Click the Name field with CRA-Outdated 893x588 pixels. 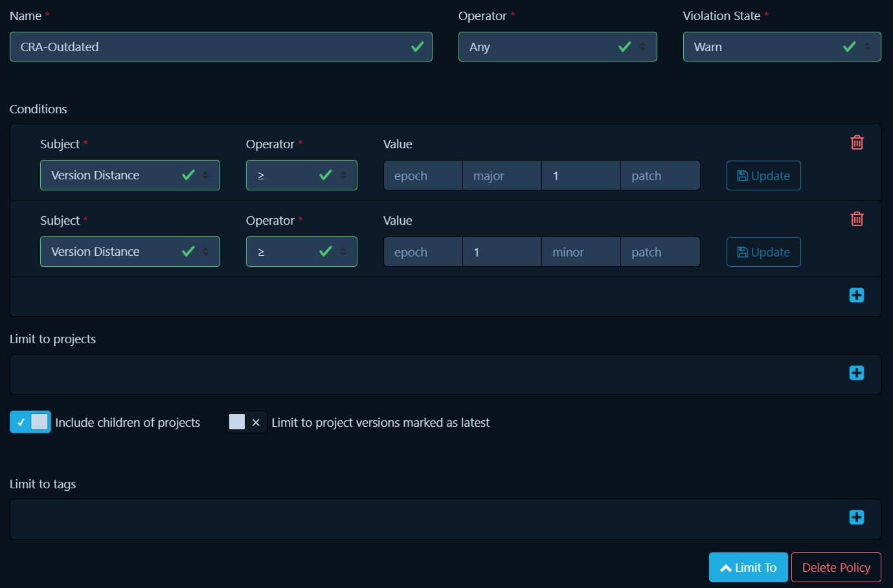point(221,47)
